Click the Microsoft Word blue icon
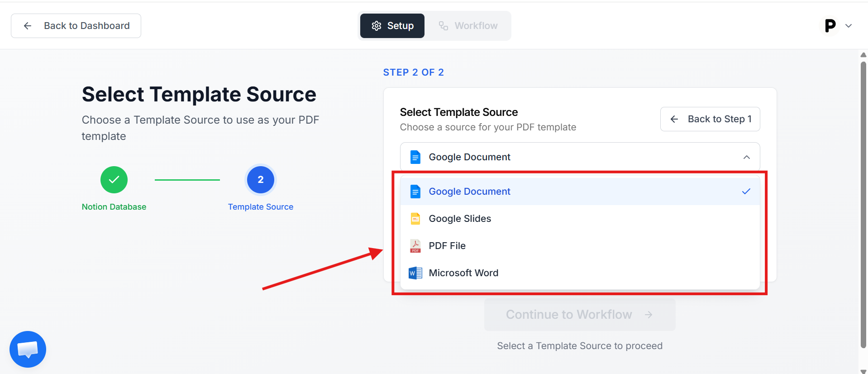868x374 pixels. 415,273
